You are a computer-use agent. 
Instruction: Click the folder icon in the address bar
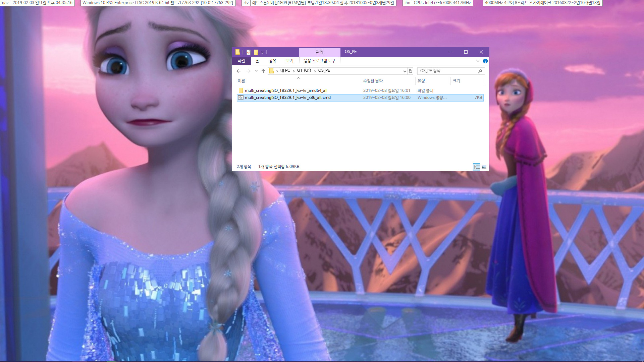271,71
